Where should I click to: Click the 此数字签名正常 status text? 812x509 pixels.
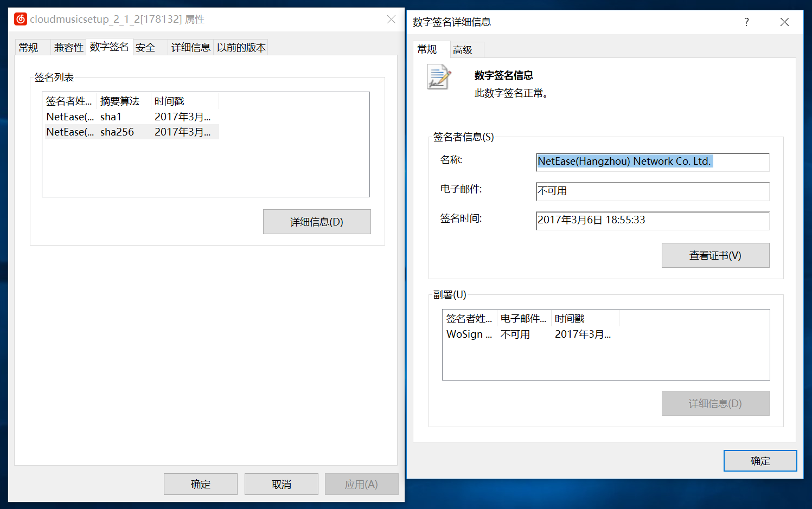pos(512,93)
